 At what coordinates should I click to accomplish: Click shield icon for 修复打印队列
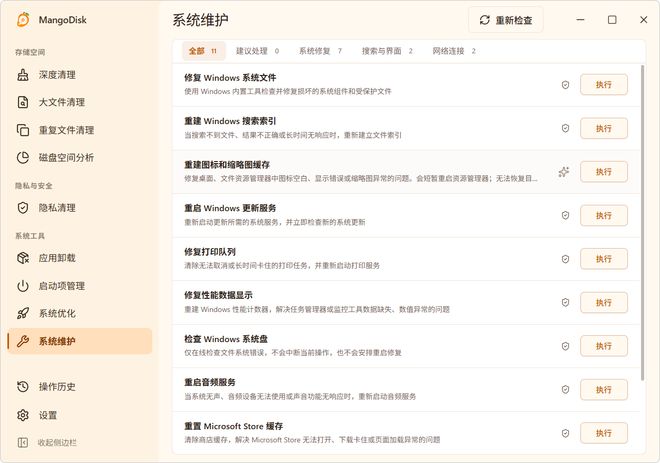565,259
